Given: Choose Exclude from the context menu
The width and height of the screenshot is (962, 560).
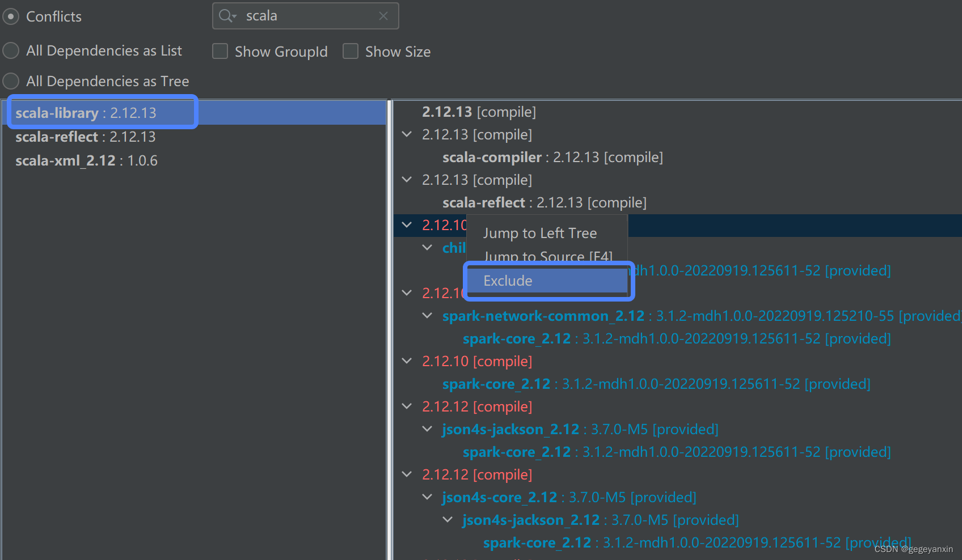Looking at the screenshot, I should 547,281.
